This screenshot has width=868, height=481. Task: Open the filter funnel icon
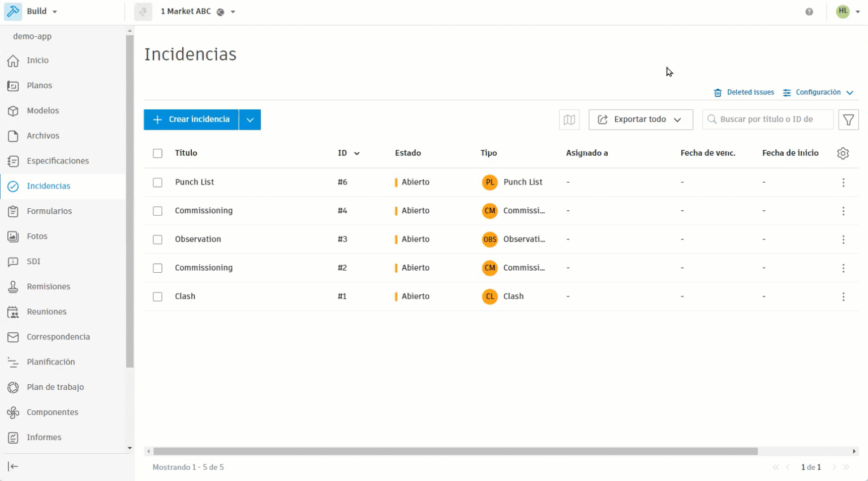[x=849, y=119]
